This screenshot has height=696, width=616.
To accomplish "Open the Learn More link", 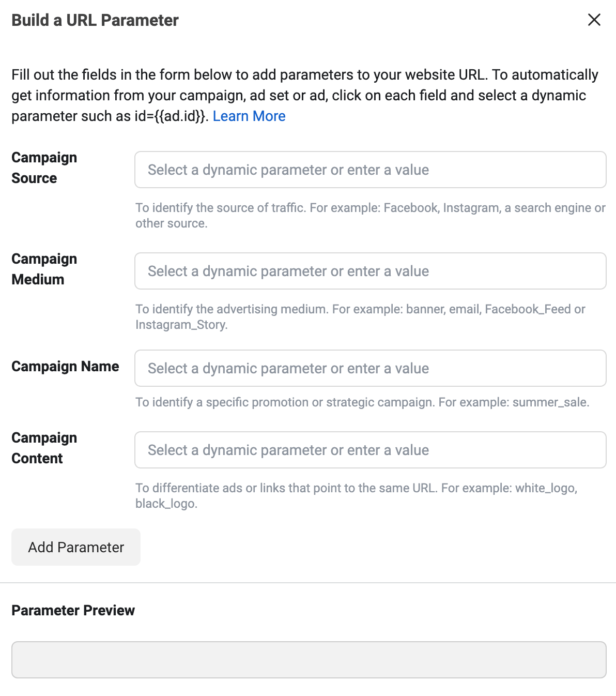I will point(249,116).
